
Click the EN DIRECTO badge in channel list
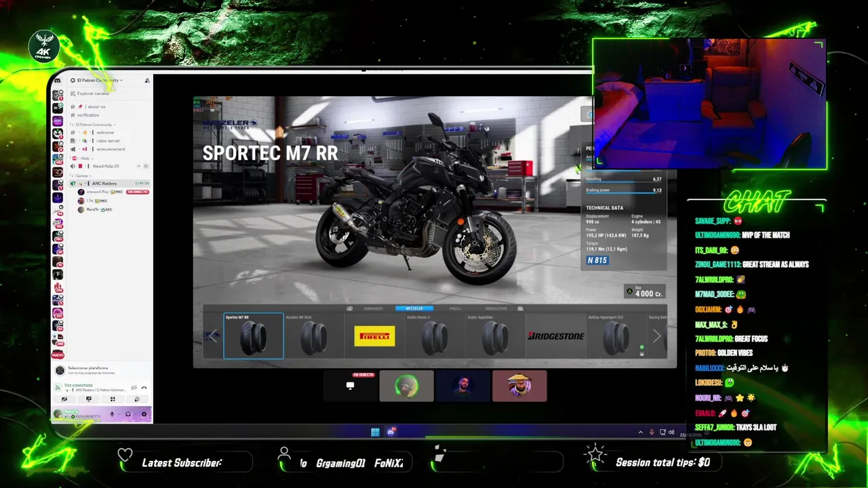[x=137, y=192]
